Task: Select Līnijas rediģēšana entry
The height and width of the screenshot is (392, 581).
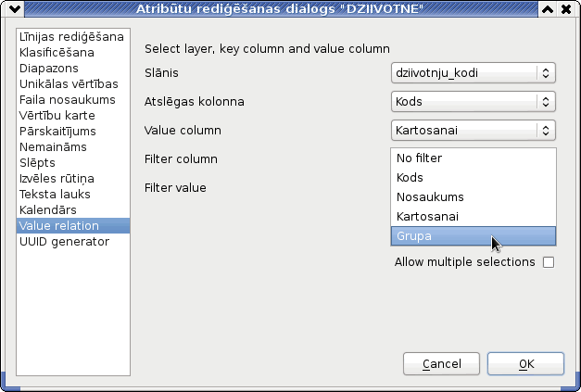Action: coord(73,37)
